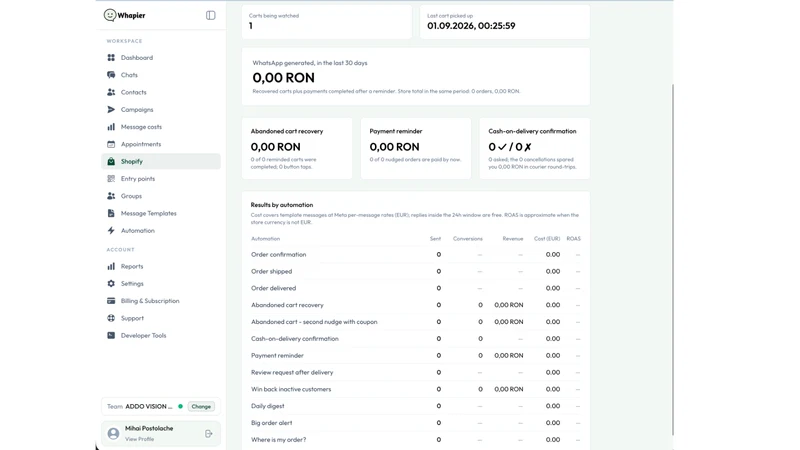Click the Cash-on-delivery confirmation card
Screen dimensions: 800x450
point(535,148)
